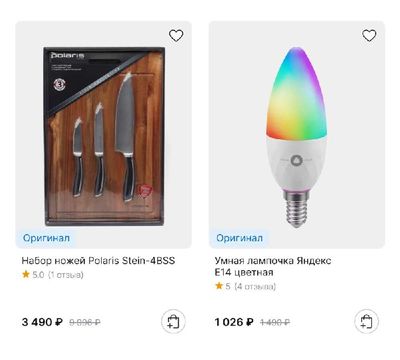Image resolution: width=400 pixels, height=360 pixels.
Task: Click smart bulb star rating icon
Action: point(219,286)
